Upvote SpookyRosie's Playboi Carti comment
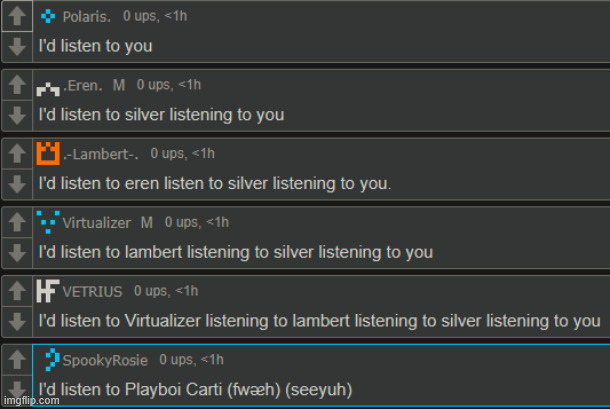 coord(15,360)
